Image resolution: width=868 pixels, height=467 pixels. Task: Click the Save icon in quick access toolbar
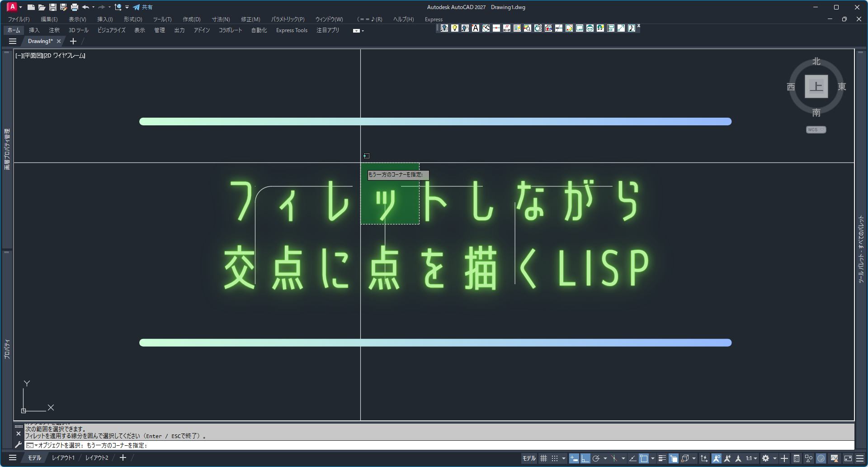point(53,7)
